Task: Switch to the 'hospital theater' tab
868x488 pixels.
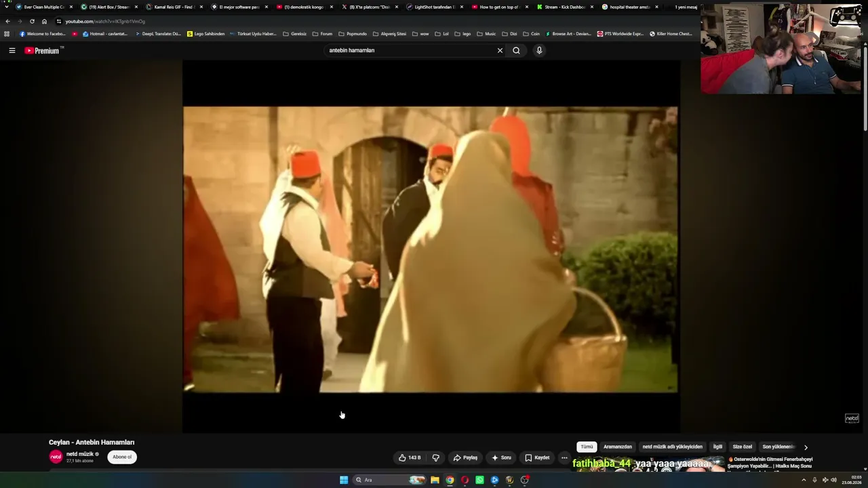Action: (629, 7)
